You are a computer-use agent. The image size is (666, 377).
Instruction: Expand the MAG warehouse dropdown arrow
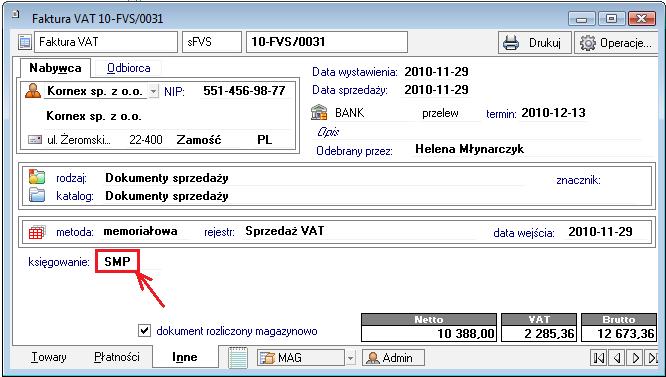(350, 358)
